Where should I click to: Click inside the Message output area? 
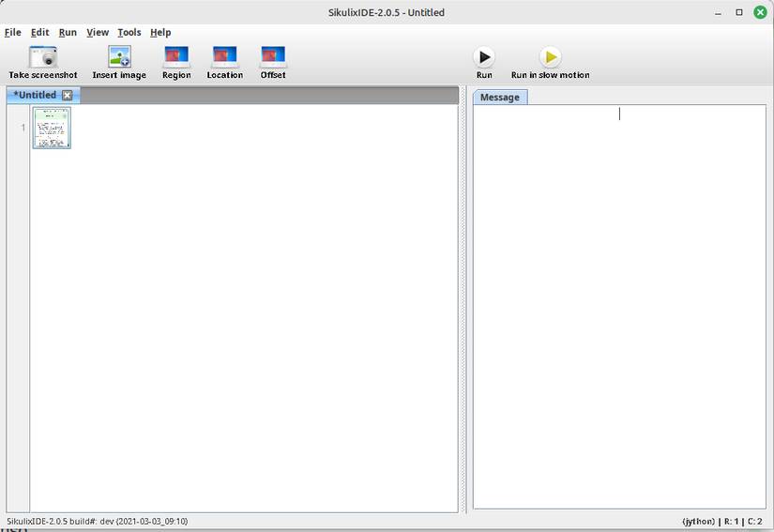[x=619, y=306]
